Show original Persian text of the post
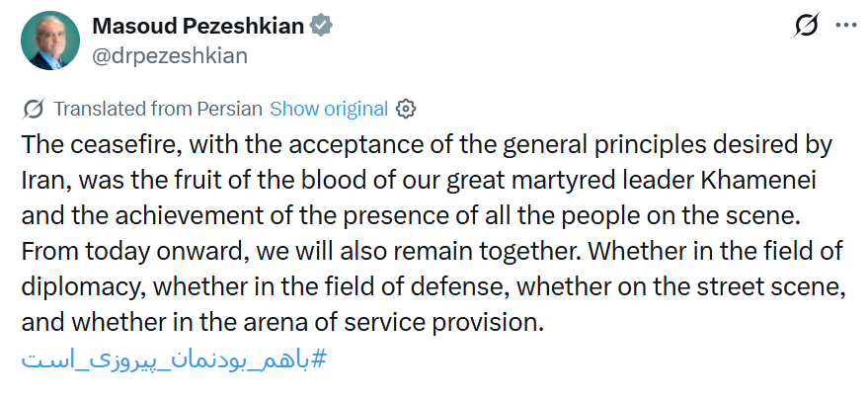The width and height of the screenshot is (868, 398). (329, 109)
